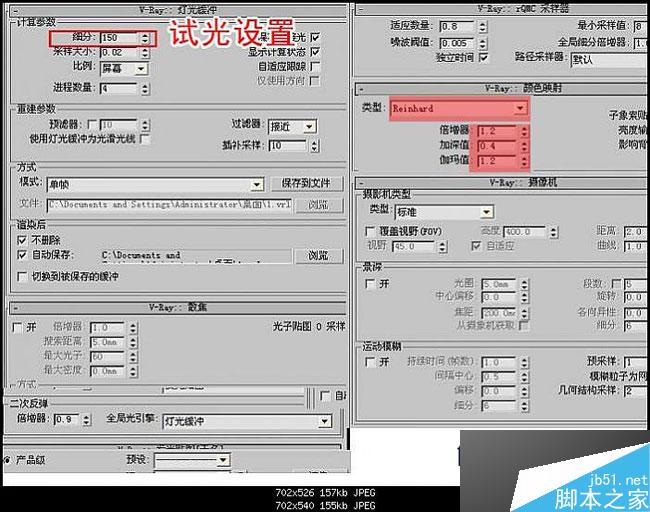The width and height of the screenshot is (650, 512).
Task: Enable the 预滤器 checkbox
Action: tap(92, 124)
